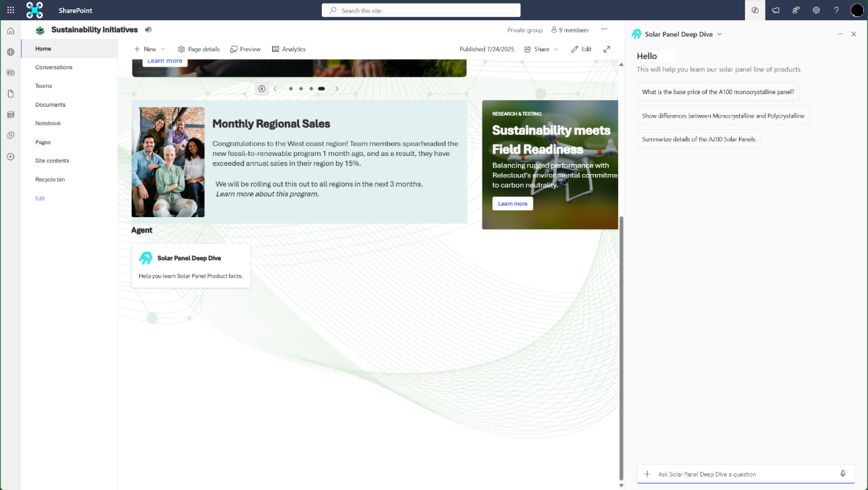The width and height of the screenshot is (868, 490).
Task: Click Learn more on the Field Readiness card
Action: point(513,204)
